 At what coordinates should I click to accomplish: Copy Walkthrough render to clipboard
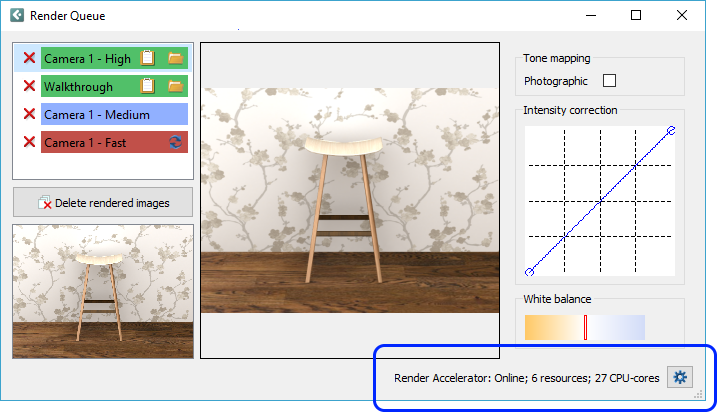pos(147,86)
